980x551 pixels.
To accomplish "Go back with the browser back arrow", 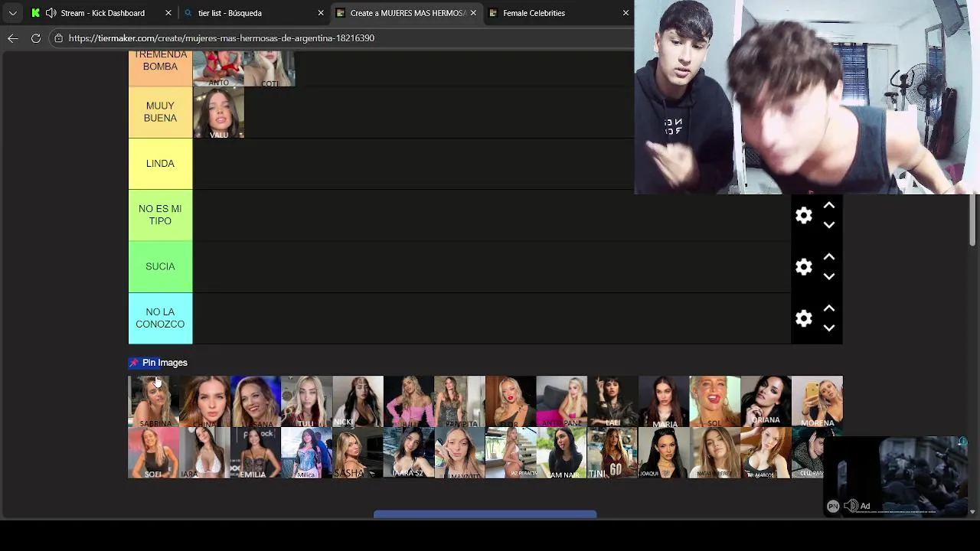I will 13,37.
